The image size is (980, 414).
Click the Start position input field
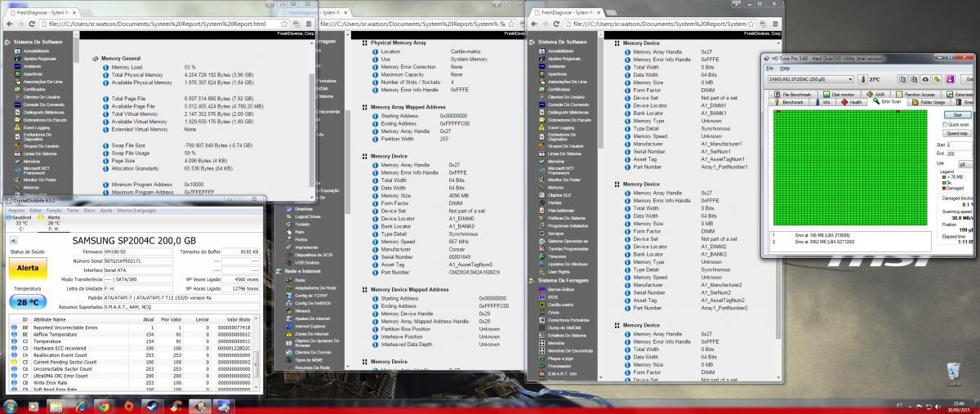(959, 145)
